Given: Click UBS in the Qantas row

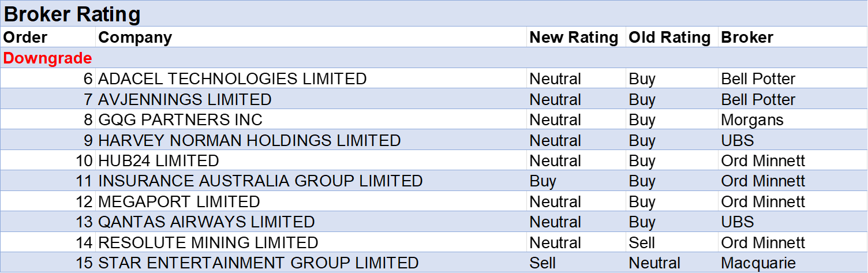Looking at the screenshot, I should pyautogui.click(x=737, y=222).
